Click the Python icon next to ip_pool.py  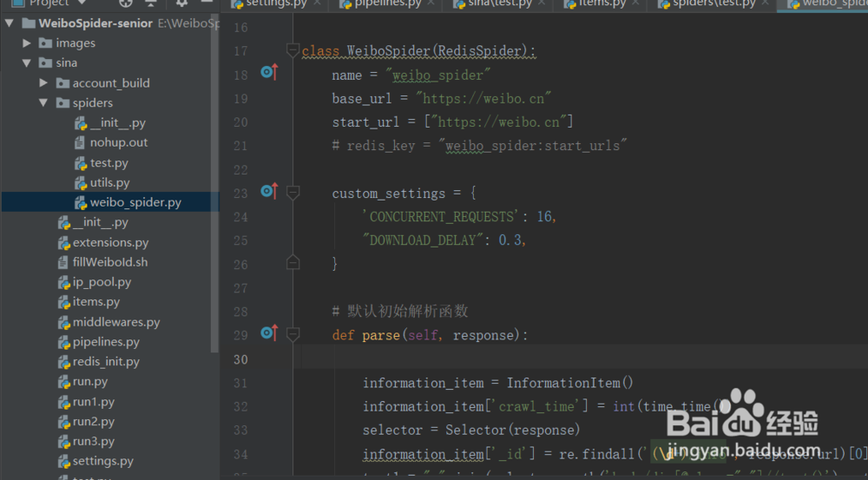point(64,282)
